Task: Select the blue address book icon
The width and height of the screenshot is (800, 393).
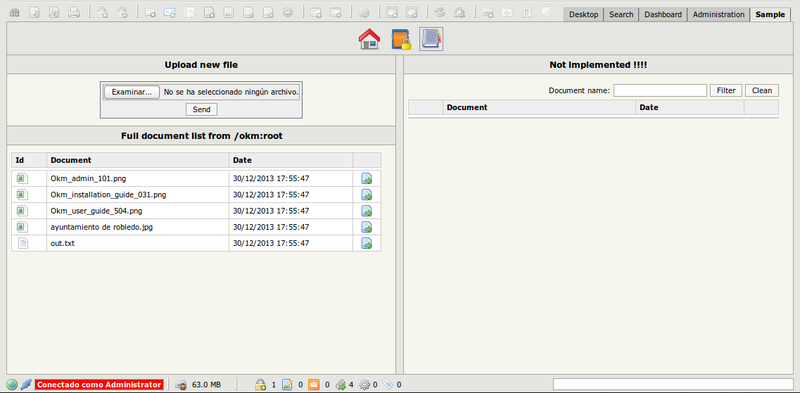Action: (432, 39)
